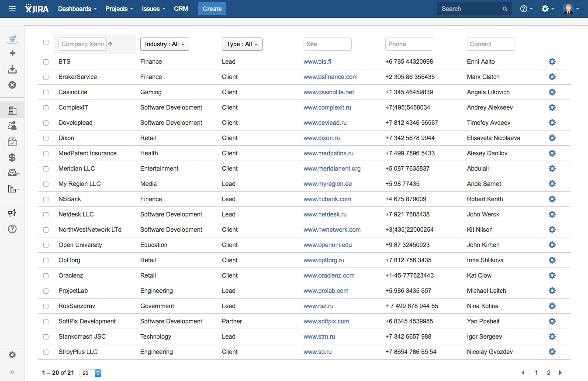
Task: Click the import download icon in sidebar
Action: point(12,69)
